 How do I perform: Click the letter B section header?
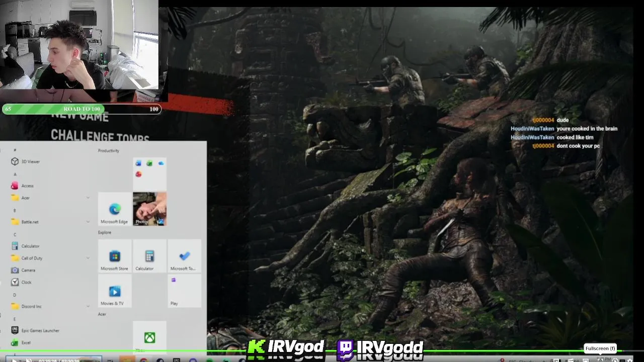pos(15,210)
